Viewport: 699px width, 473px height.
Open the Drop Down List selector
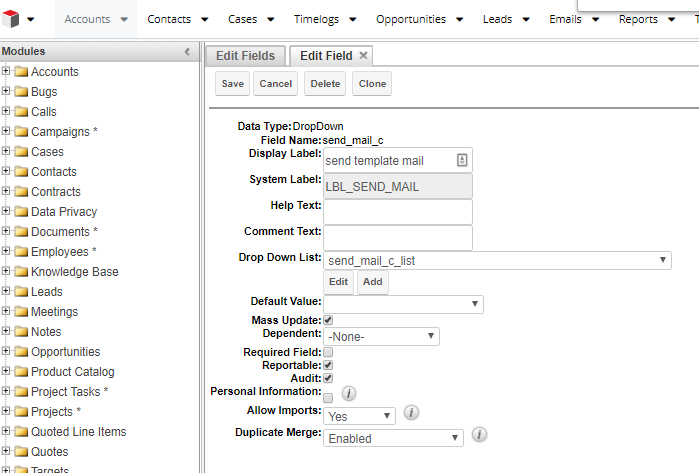[x=497, y=260]
